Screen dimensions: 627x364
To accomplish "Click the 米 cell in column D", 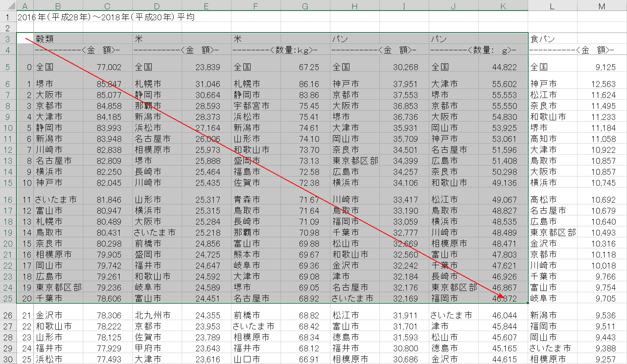I will [x=157, y=39].
